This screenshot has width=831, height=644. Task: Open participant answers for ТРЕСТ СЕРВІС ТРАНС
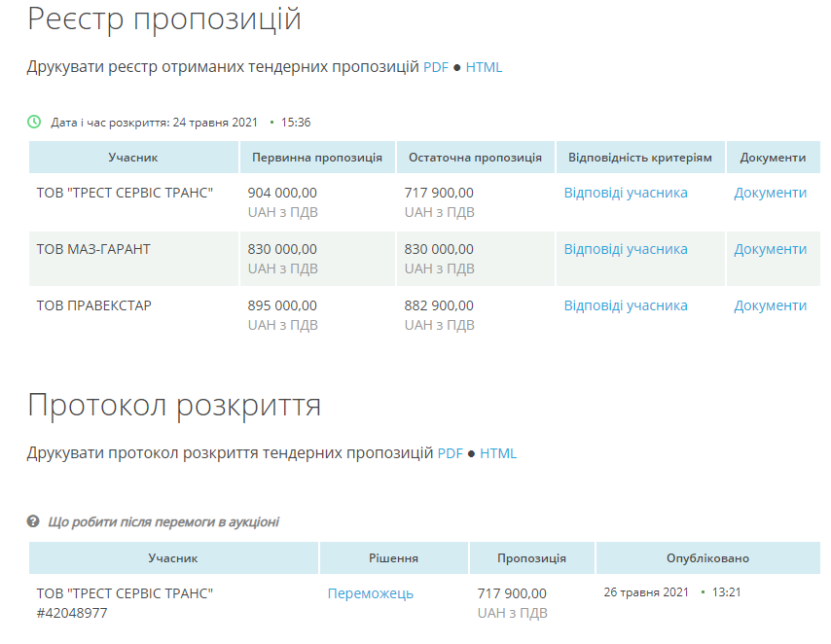click(626, 193)
